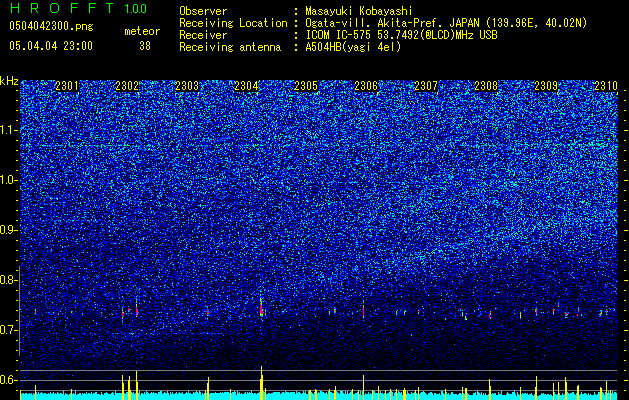The height and width of the screenshot is (400, 629).
Task: Click the meteor count label
Action: tap(142, 31)
